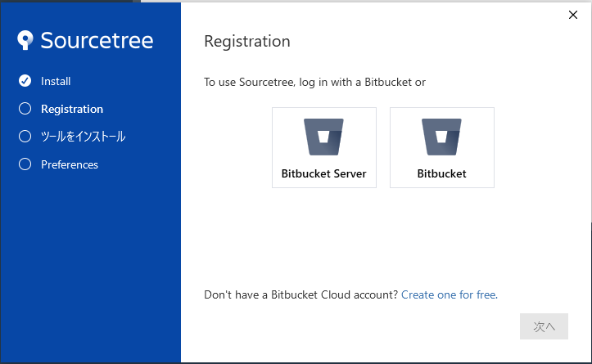Click the ツールをインストール step circle
This screenshot has height=364, width=592.
click(25, 136)
